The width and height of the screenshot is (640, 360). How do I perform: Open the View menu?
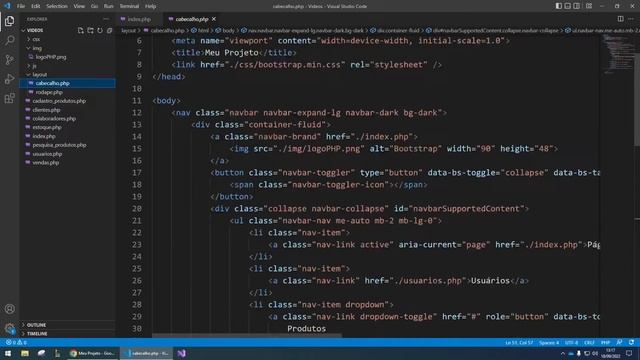click(79, 6)
